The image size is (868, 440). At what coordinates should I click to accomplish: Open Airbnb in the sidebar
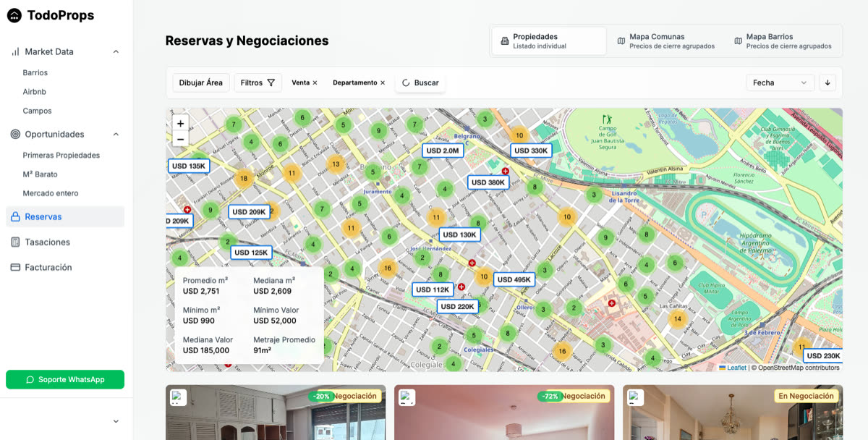pyautogui.click(x=35, y=92)
